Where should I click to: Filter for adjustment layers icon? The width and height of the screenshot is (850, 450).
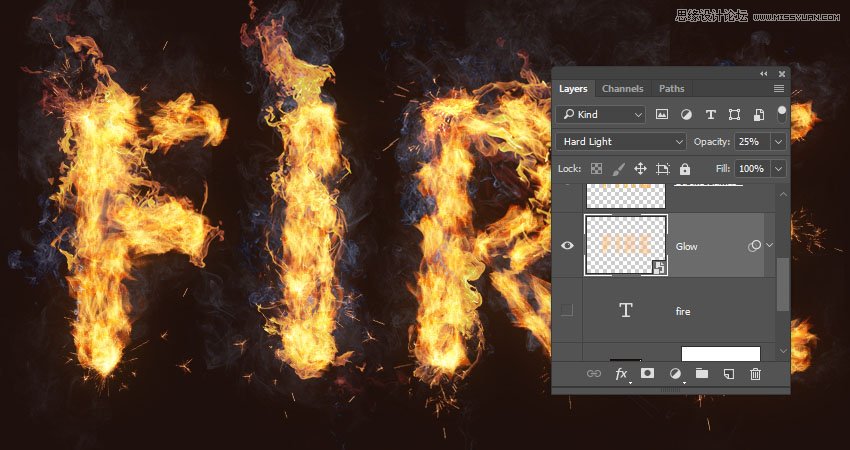pos(686,114)
